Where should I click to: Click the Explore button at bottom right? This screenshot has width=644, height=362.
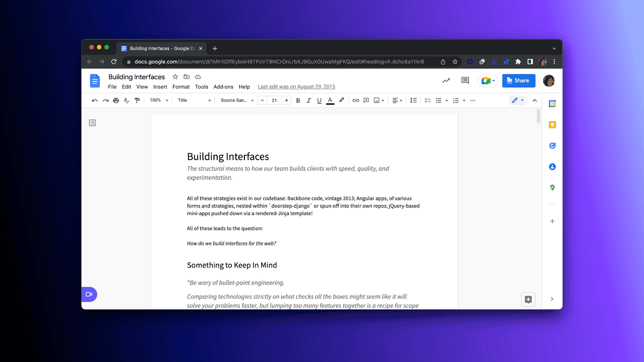point(528,299)
